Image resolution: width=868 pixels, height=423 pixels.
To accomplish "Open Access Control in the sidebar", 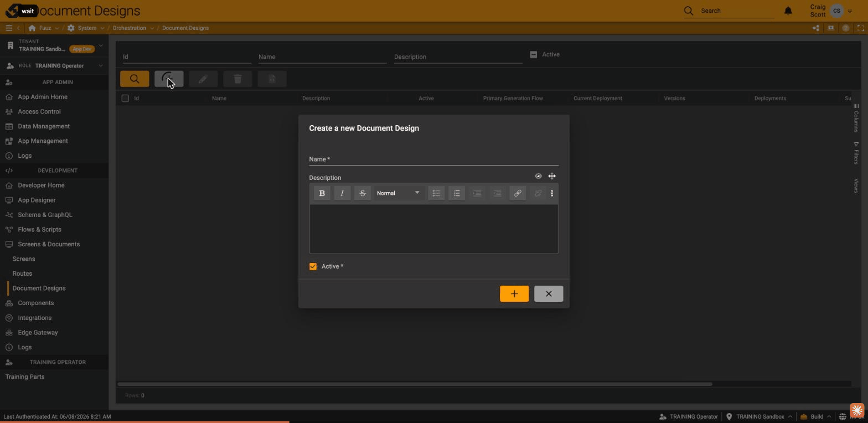I will (x=39, y=111).
